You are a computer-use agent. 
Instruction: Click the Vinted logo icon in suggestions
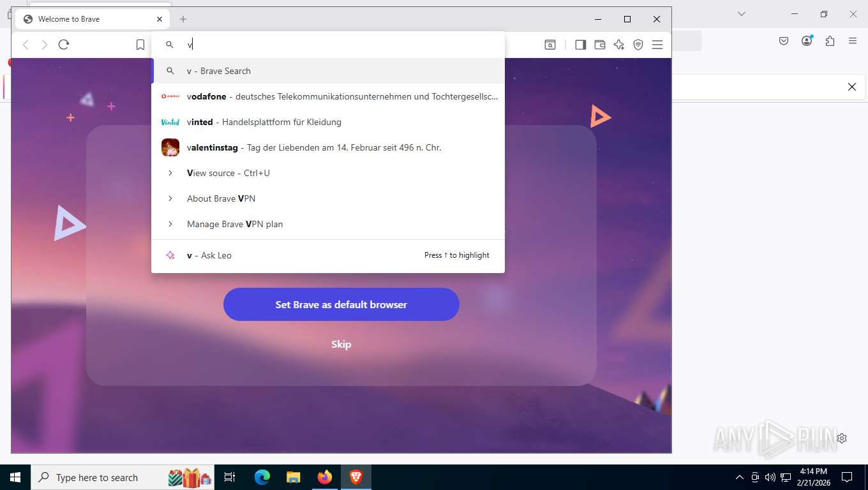pyautogui.click(x=170, y=122)
